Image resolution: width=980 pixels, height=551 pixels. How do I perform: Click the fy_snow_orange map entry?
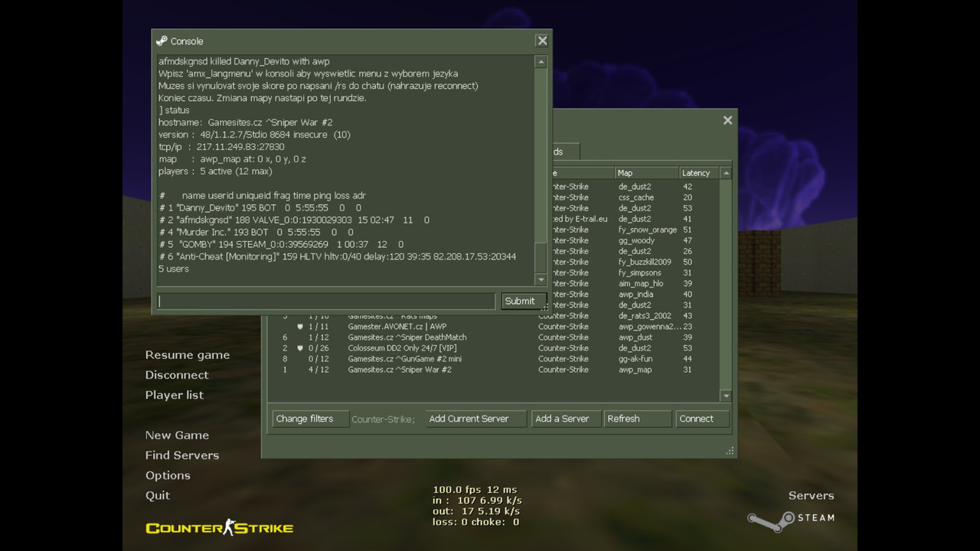[x=648, y=230]
